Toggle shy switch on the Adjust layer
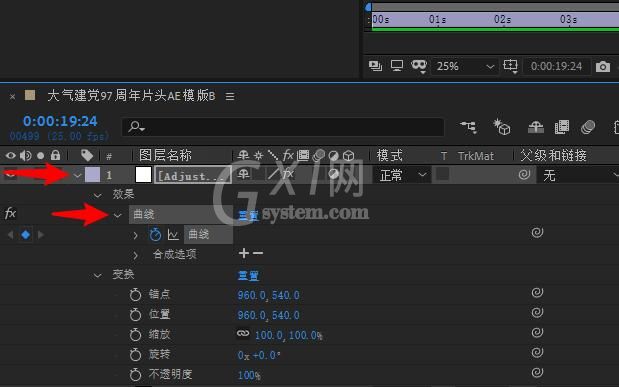 point(243,174)
